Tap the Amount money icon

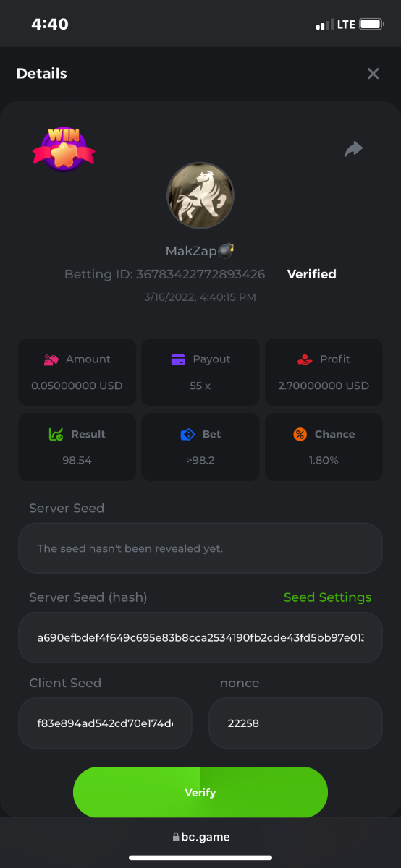(51, 359)
